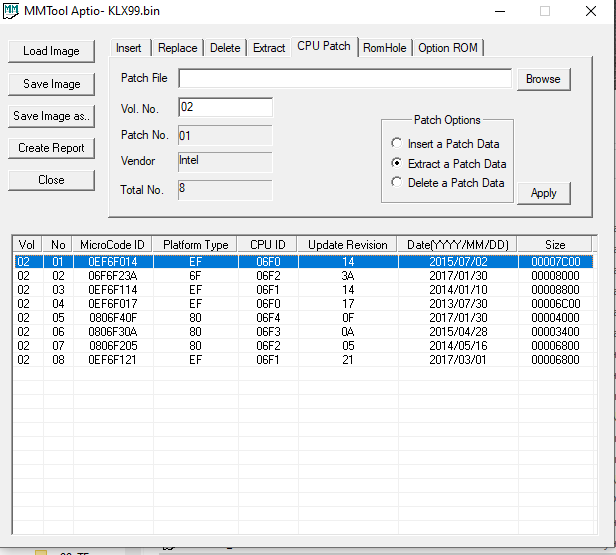Click size cell 00003400
Image resolution: width=616 pixels, height=555 pixels.
click(x=555, y=332)
